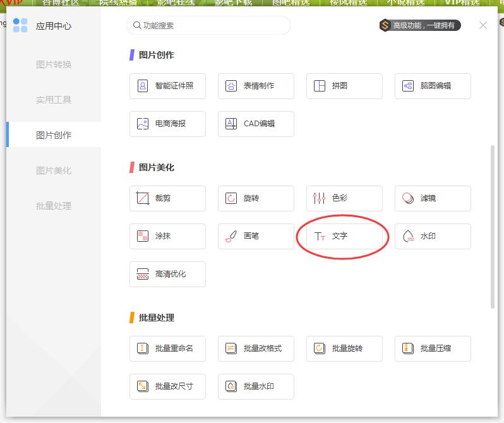The width and height of the screenshot is (504, 423).
Task: Choose the 滤镜 filter tool
Action: click(x=433, y=198)
